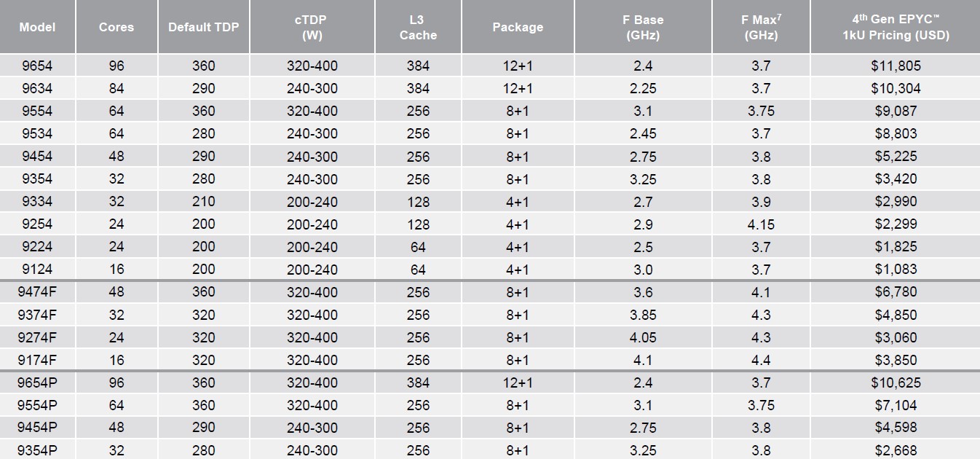Click the Package column header
Screen dimensions: 980x459
coord(518,28)
